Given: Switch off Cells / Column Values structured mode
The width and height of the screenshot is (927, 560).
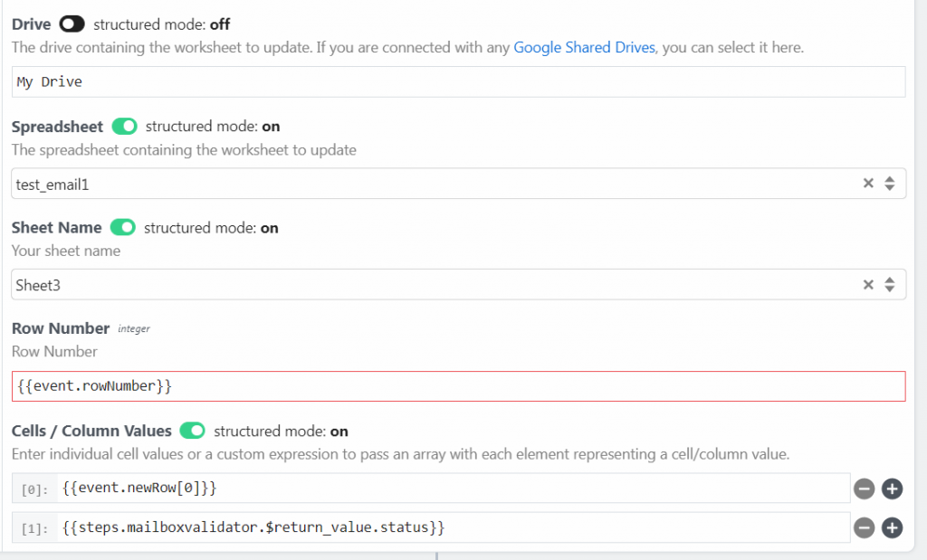Looking at the screenshot, I should click(x=193, y=431).
